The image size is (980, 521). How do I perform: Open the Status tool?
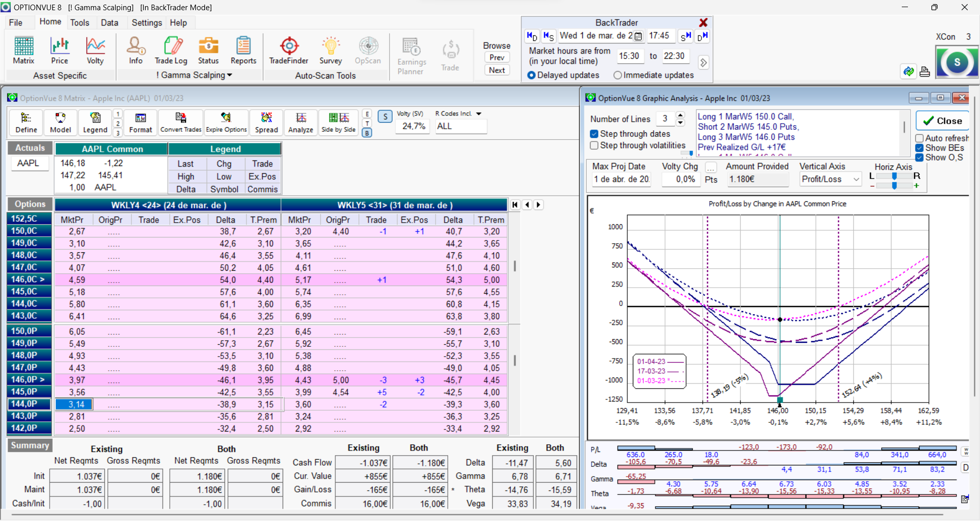[208, 51]
